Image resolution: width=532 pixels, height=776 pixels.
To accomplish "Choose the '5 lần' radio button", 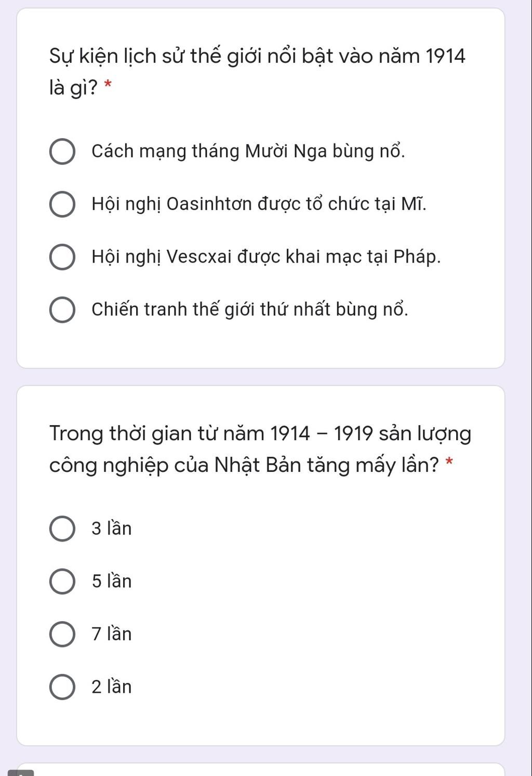I will coord(62,582).
